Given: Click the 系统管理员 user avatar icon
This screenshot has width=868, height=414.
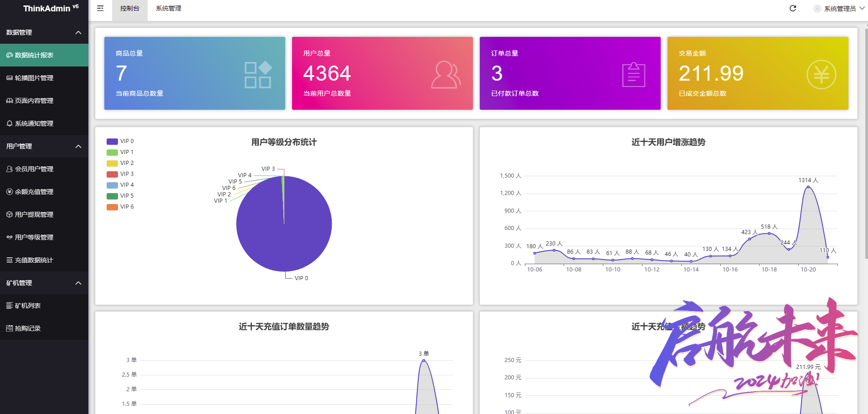Looking at the screenshot, I should click(x=817, y=9).
